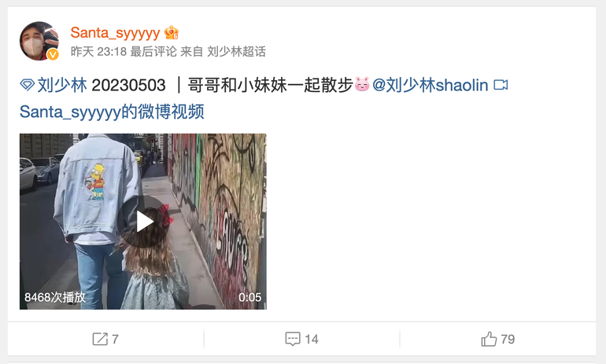The height and width of the screenshot is (364, 606).
Task: Click the 昨天 23:18 timestamp
Action: (98, 51)
